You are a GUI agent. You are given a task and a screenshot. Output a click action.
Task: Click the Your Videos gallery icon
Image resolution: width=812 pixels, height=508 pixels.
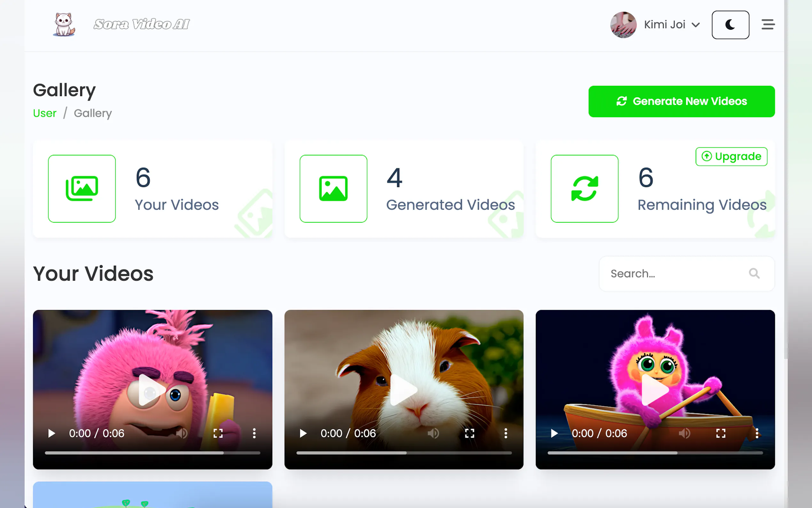click(x=82, y=188)
